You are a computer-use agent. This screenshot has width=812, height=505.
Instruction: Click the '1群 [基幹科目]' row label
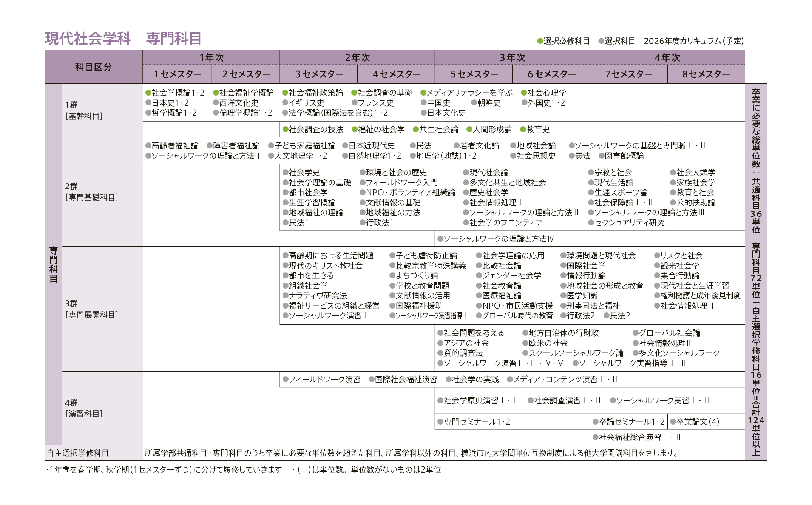pyautogui.click(x=83, y=110)
